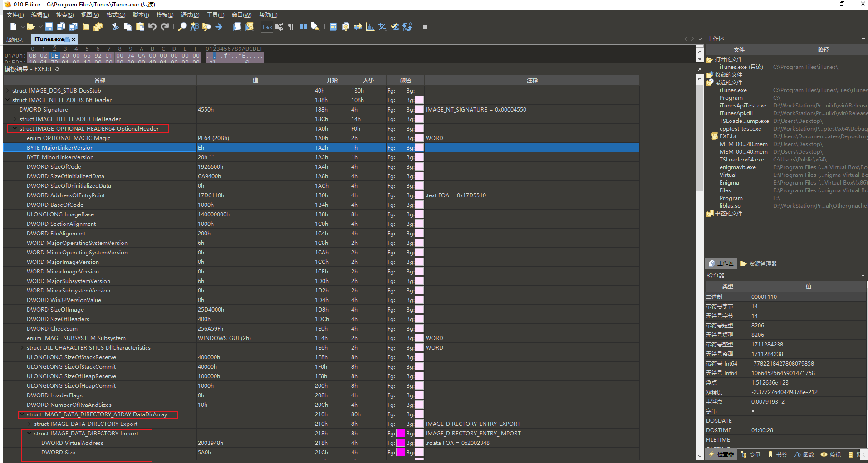Close the iTunes.exe tab

tap(74, 39)
